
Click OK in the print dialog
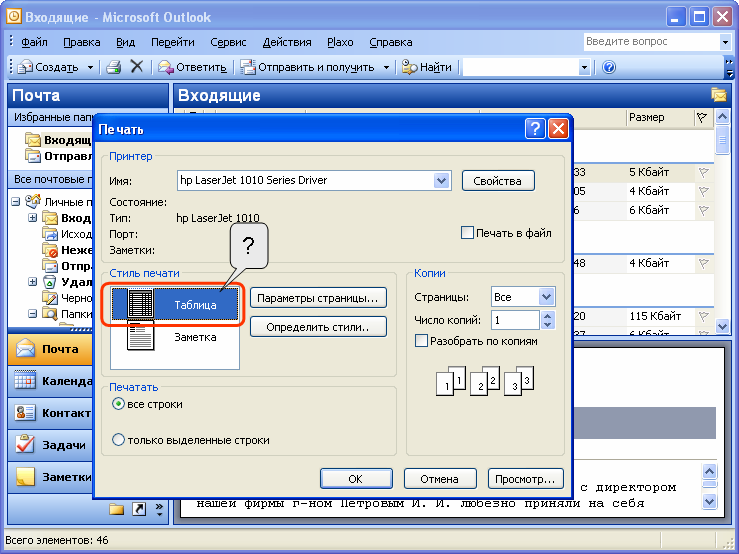tap(356, 479)
